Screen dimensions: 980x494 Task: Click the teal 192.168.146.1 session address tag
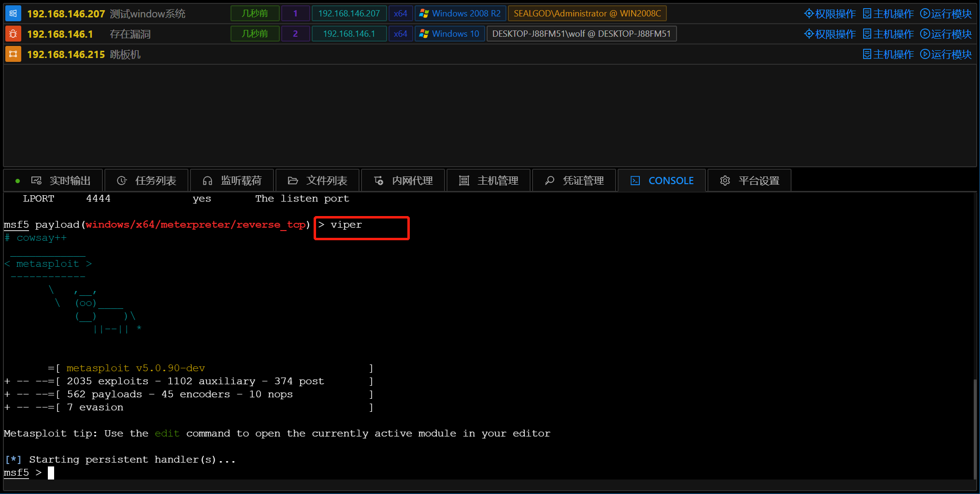click(x=349, y=34)
